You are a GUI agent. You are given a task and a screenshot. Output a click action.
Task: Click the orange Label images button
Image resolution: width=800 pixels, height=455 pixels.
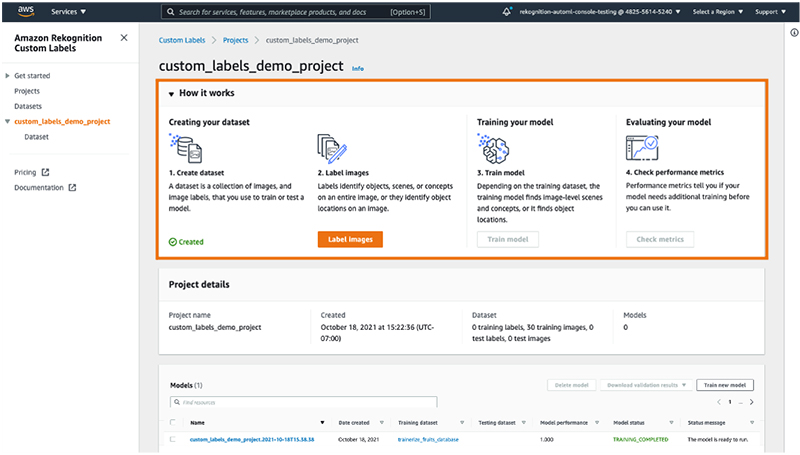(350, 239)
